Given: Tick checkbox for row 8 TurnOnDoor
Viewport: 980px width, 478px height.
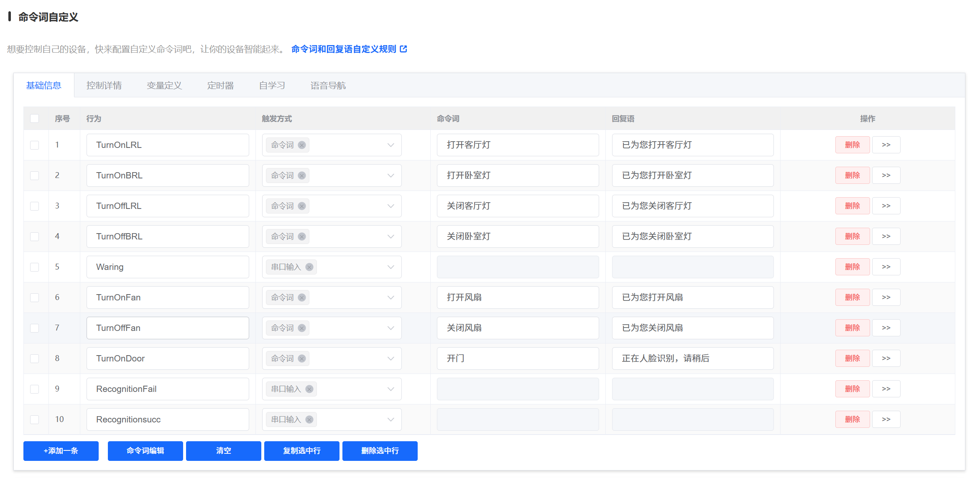Looking at the screenshot, I should (x=35, y=358).
